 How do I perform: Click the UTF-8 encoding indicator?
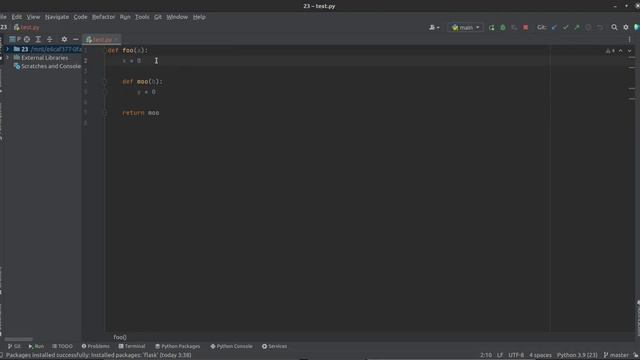(x=516, y=355)
